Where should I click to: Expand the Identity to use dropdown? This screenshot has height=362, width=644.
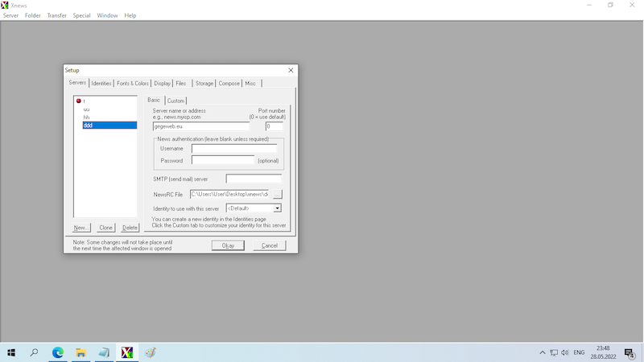point(278,208)
